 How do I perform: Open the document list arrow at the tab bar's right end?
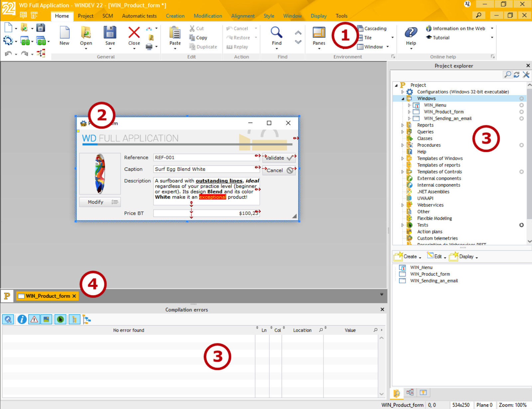[382, 294]
